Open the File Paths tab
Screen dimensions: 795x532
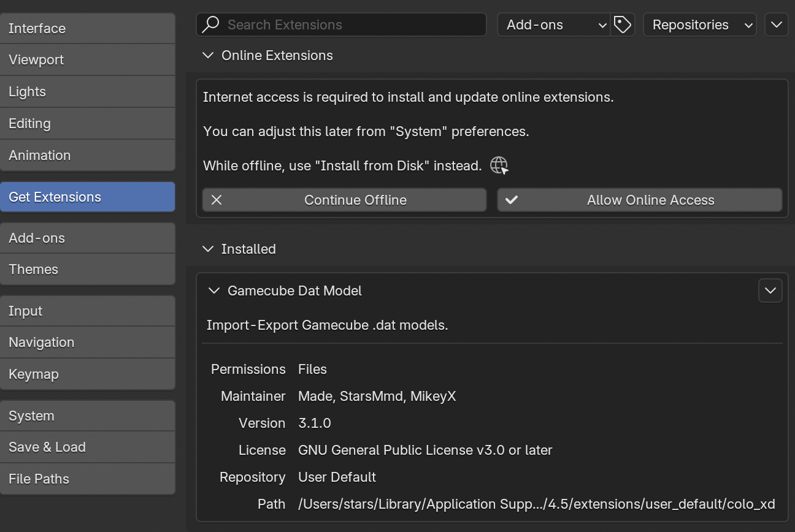pos(88,479)
